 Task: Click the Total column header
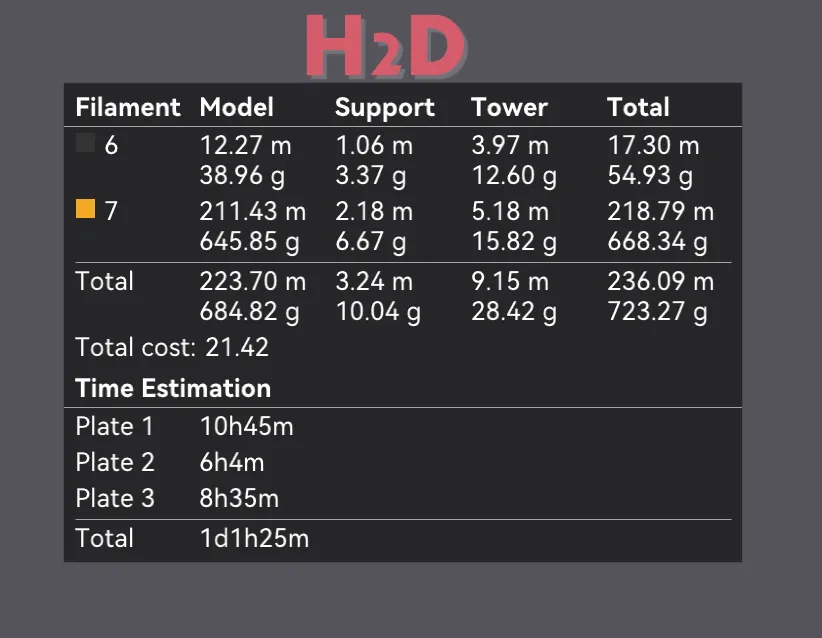click(638, 107)
